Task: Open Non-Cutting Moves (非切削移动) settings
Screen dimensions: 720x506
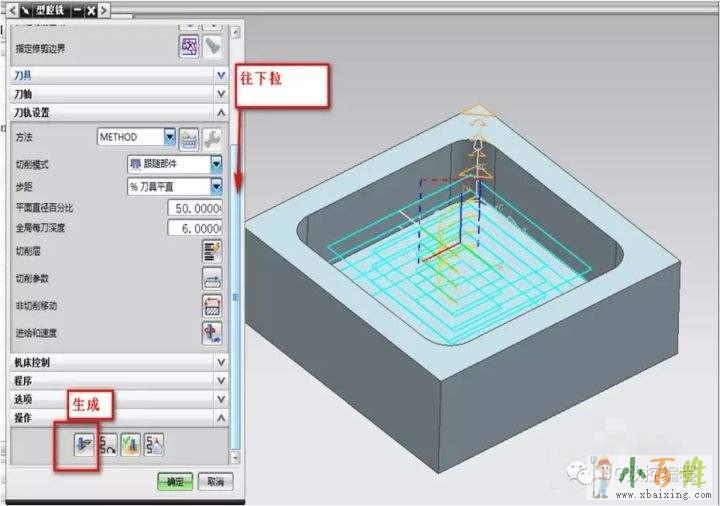Action: point(212,305)
